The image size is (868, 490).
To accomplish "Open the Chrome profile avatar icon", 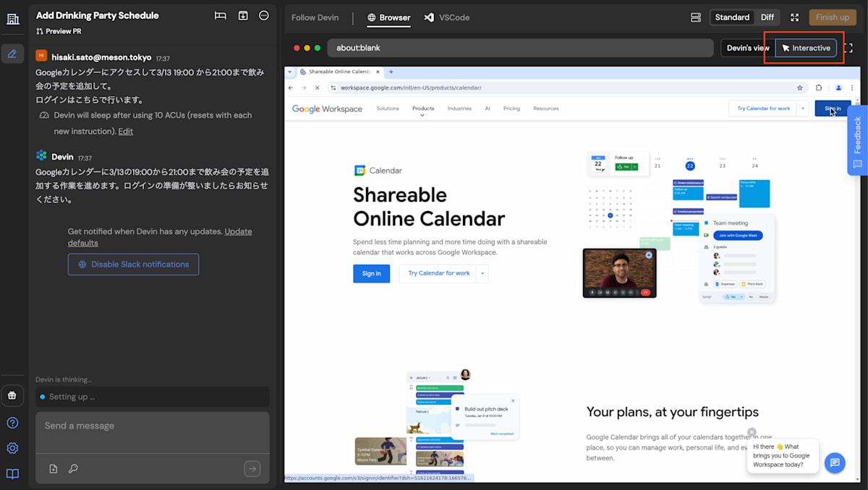I will click(x=838, y=87).
